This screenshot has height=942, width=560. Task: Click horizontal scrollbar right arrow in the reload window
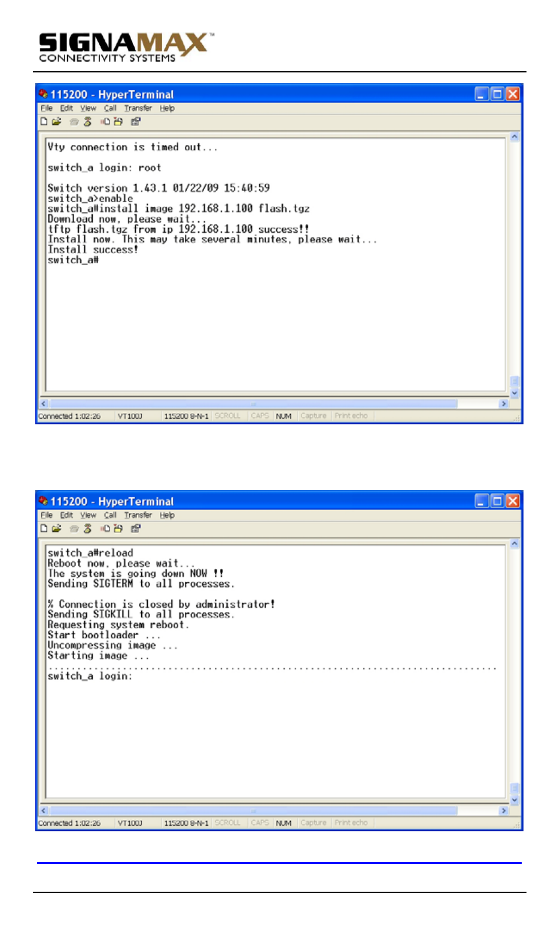[x=504, y=811]
